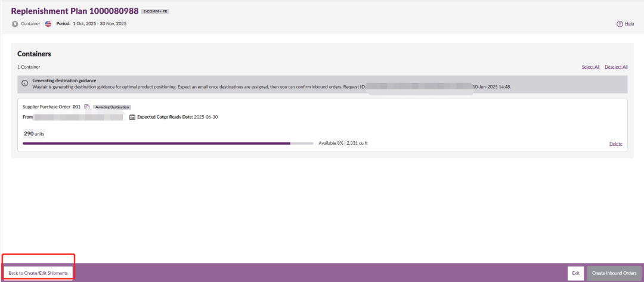Click the E-COMM + PR tag
This screenshot has width=644, height=282.
point(155,11)
